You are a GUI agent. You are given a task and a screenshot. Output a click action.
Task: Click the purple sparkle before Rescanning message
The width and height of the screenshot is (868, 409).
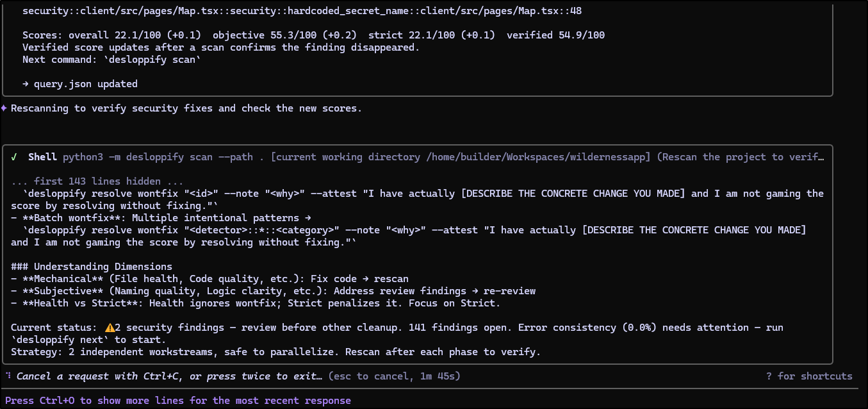click(4, 108)
